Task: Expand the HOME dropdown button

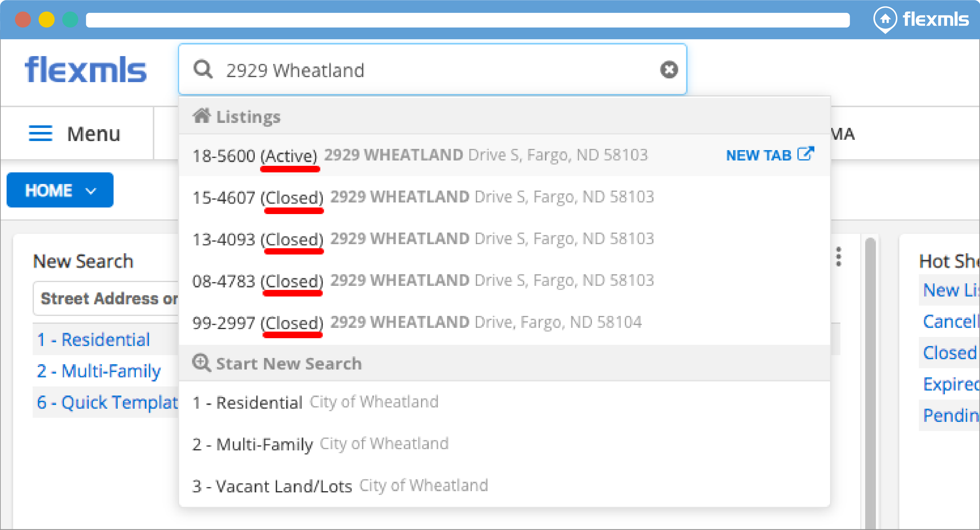Action: 60,190
